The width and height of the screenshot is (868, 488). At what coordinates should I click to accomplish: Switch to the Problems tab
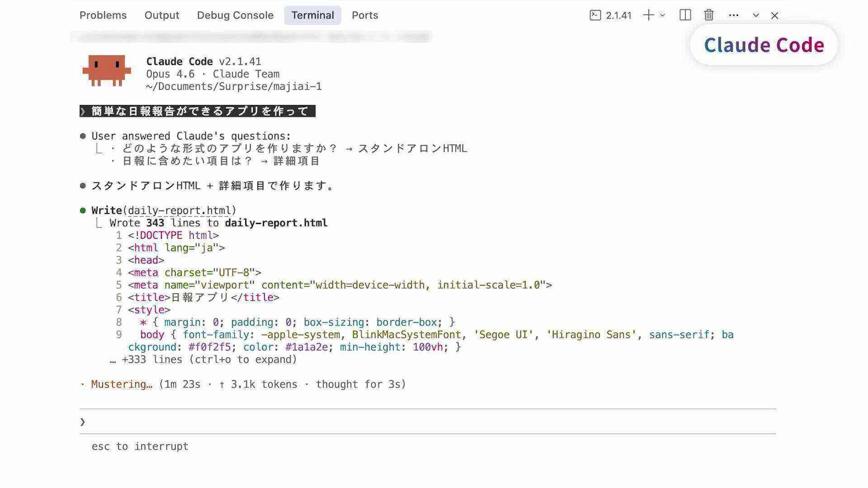pos(103,16)
